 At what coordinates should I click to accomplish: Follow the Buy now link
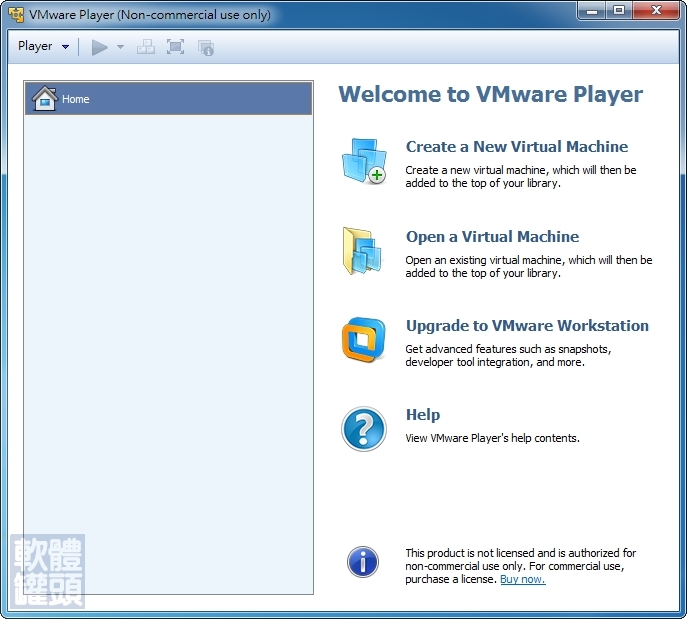click(523, 579)
